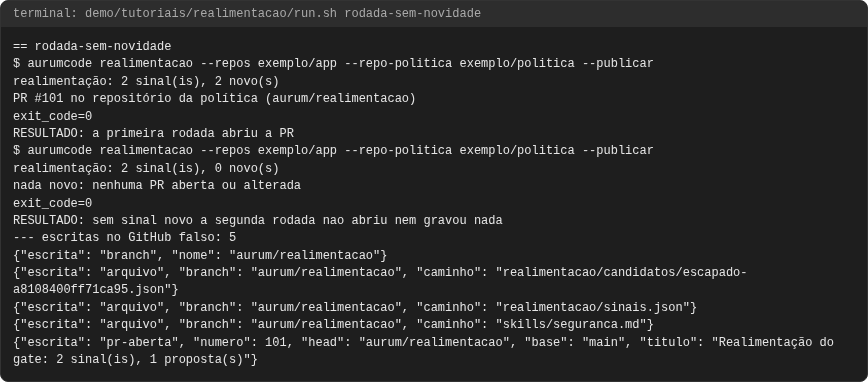Click the terminal title bar with the run.sh path
This screenshot has height=383, width=868.
pyautogui.click(x=434, y=13)
